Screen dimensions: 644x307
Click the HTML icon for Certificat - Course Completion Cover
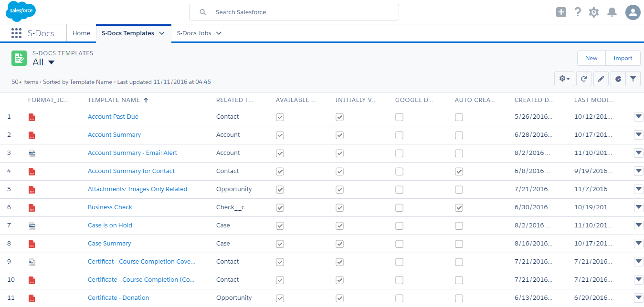pos(32,262)
